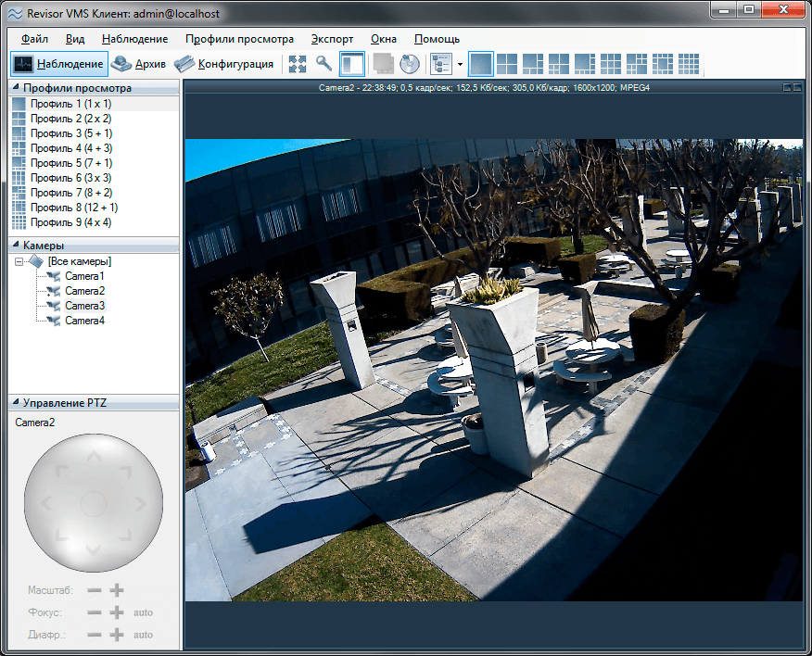This screenshot has height=656, width=812.
Task: Select the 1x1 layout toolbar icon
Action: tap(481, 64)
